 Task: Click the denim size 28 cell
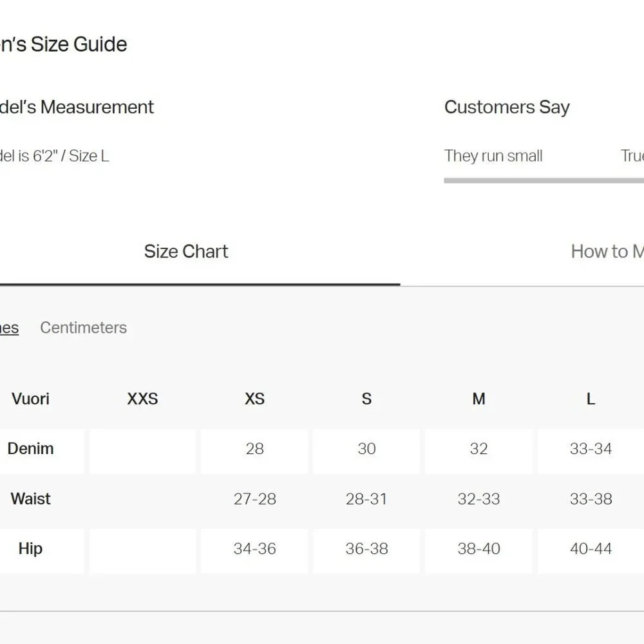tap(254, 448)
